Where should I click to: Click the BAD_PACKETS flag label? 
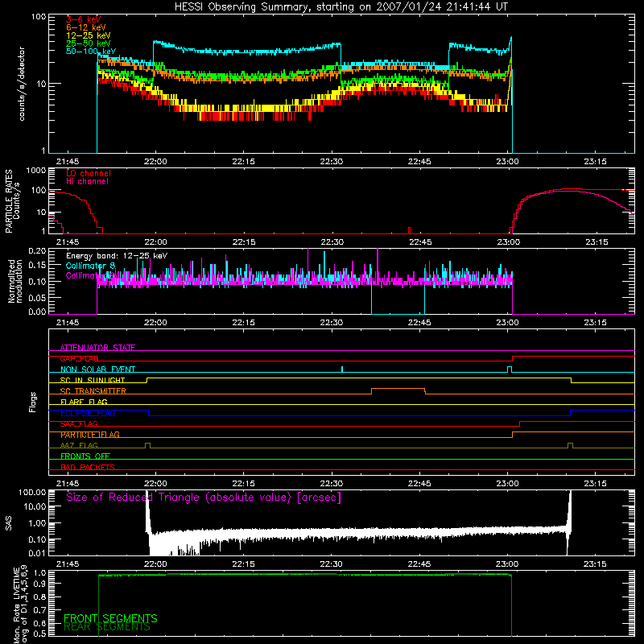[88, 467]
